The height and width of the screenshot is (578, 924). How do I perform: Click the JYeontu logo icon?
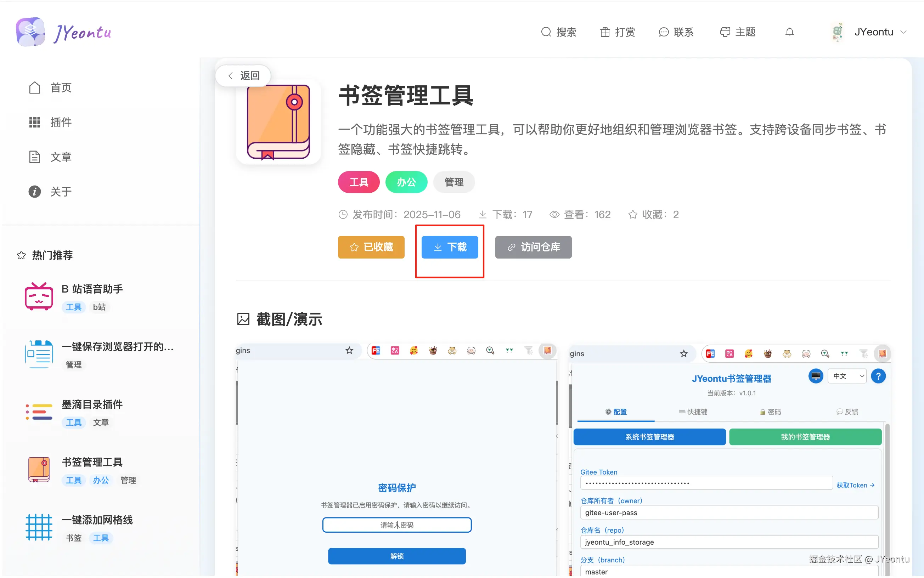(x=30, y=32)
